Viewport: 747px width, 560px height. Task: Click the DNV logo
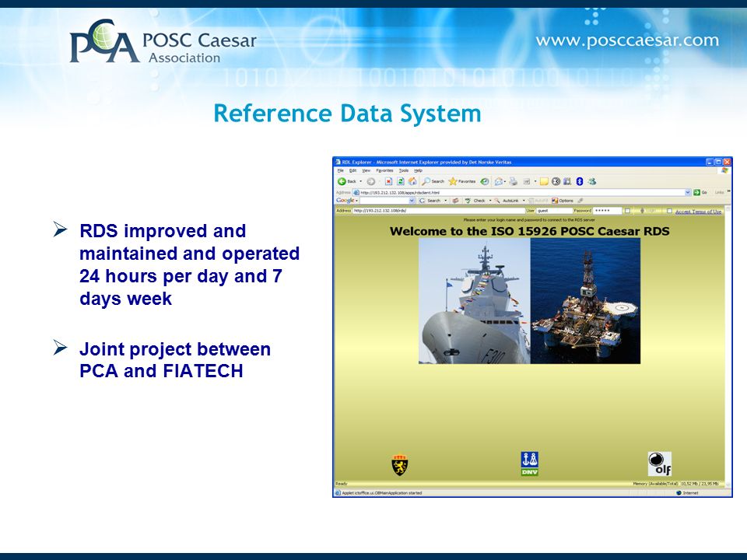click(x=529, y=464)
